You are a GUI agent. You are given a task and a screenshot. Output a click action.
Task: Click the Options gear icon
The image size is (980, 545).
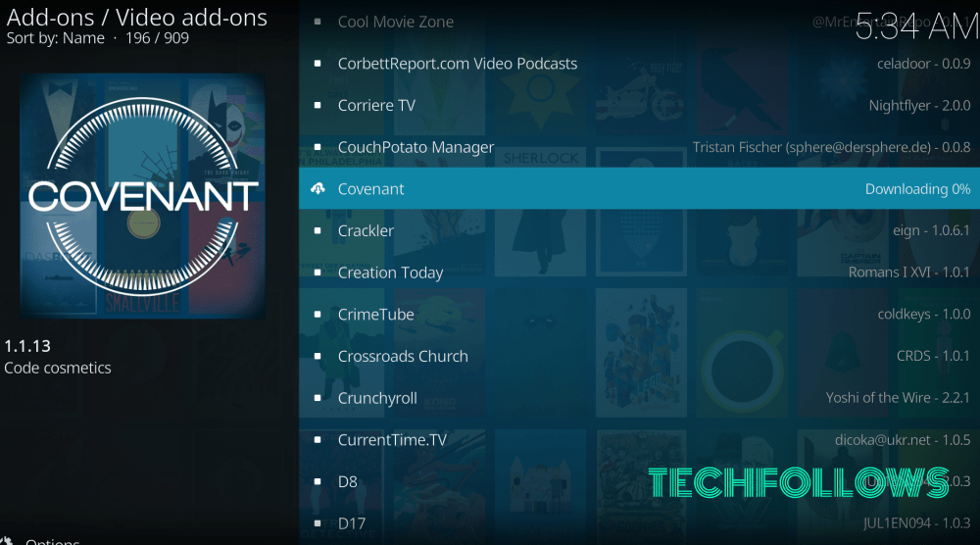pos(6,541)
